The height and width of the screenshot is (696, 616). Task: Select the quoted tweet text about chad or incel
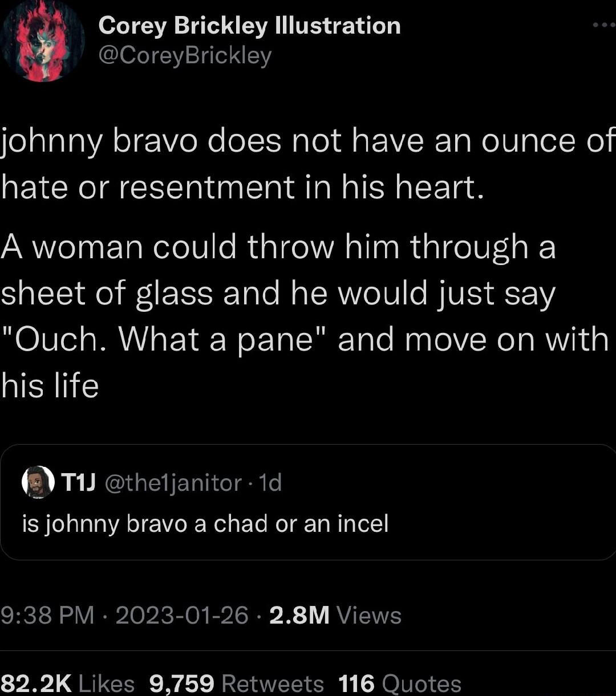205,523
